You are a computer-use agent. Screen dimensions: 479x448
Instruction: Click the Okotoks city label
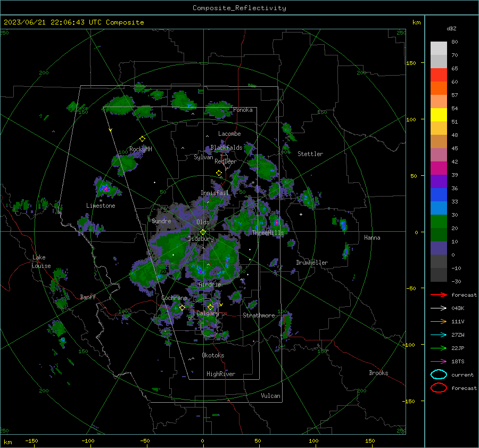[x=213, y=355]
